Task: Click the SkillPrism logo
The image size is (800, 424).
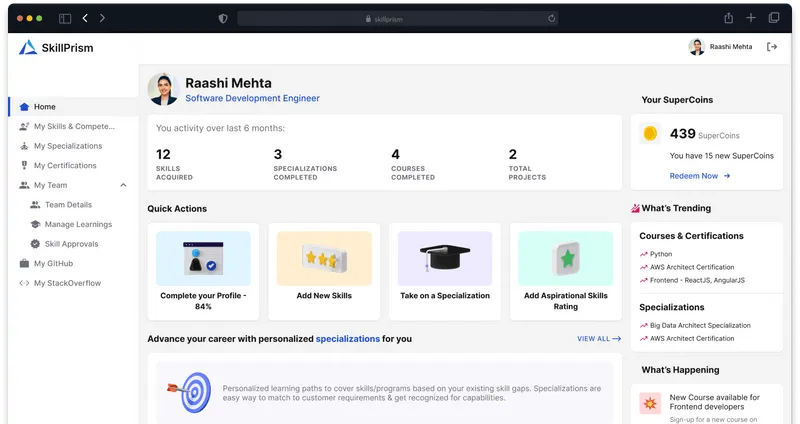Action: pos(56,47)
